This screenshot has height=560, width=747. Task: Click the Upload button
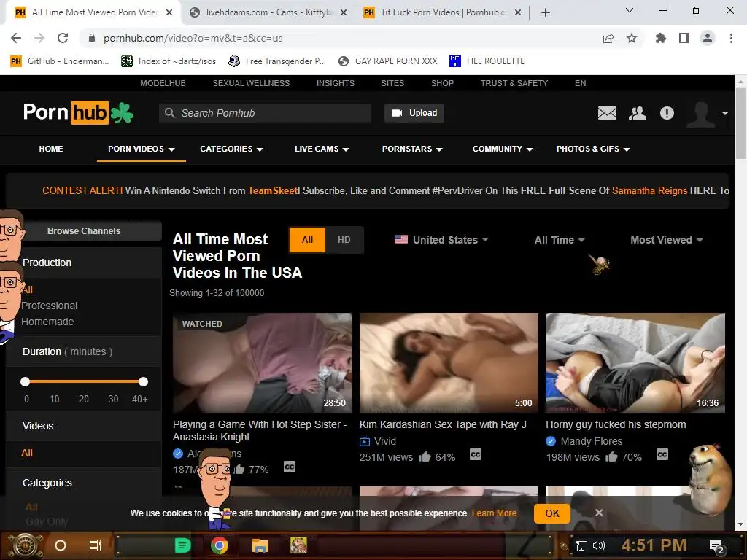414,113
